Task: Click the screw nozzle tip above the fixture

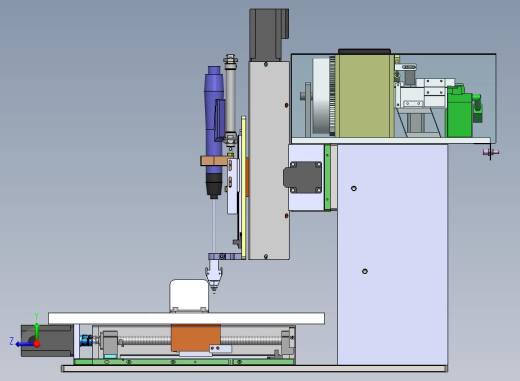Action: click(213, 278)
